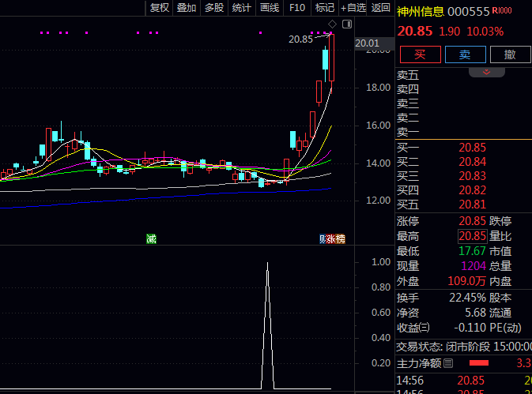Click the change percentage 10.03%
The width and height of the screenshot is (532, 394).
tap(485, 32)
